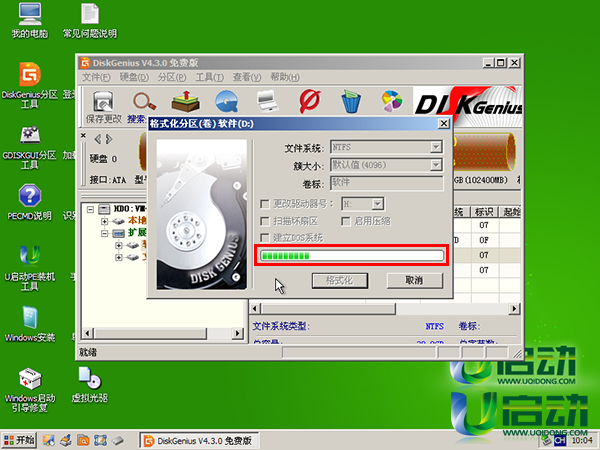Image resolution: width=600 pixels, height=450 pixels.
Task: Click tree panel right scroll arrow
Action: (238, 333)
